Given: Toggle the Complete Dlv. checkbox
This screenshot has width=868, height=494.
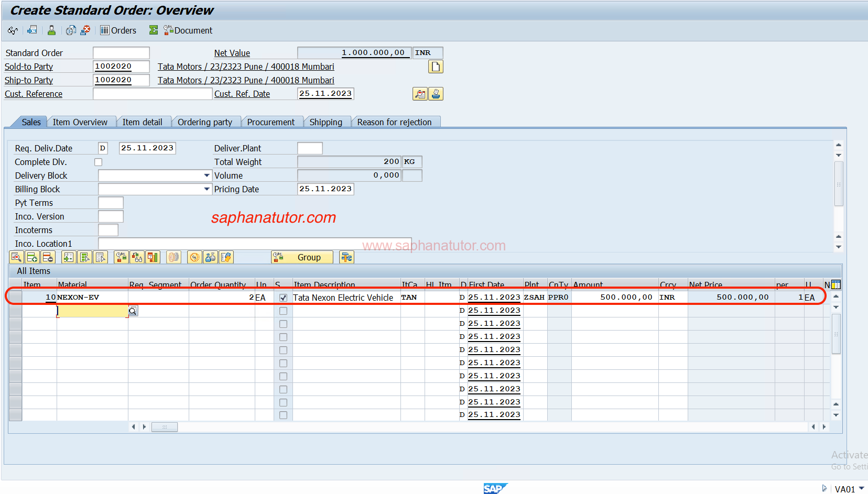Looking at the screenshot, I should coord(98,162).
